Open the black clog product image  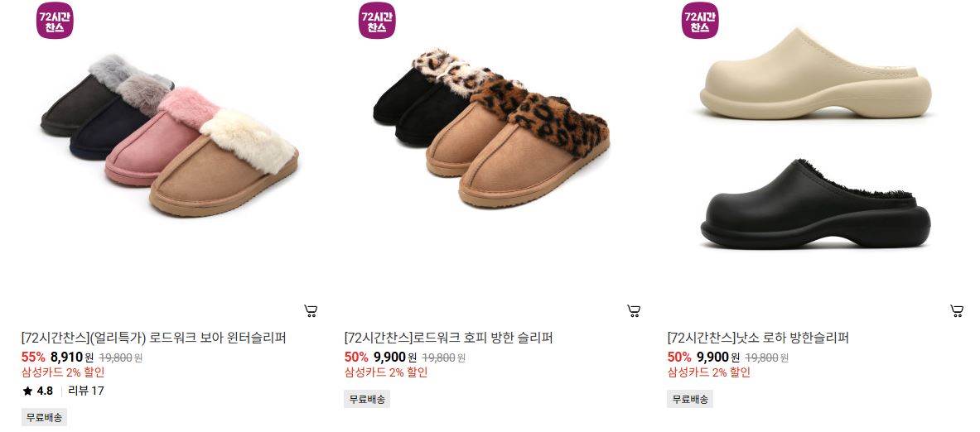pos(816,204)
